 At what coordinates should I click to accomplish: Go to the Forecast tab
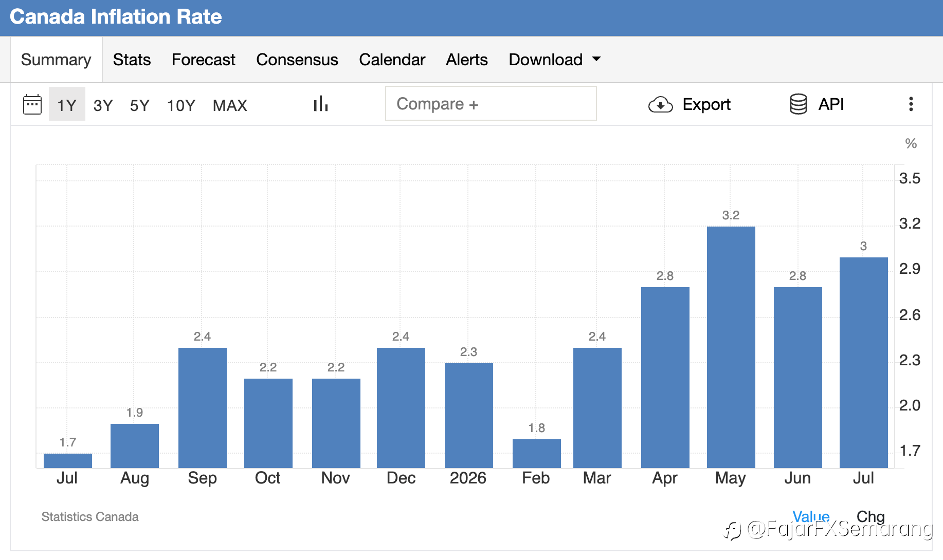click(203, 60)
